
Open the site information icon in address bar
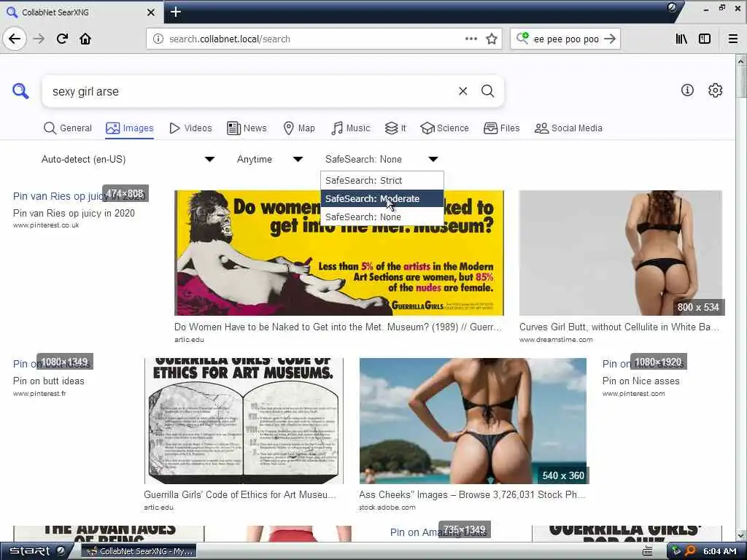(158, 39)
